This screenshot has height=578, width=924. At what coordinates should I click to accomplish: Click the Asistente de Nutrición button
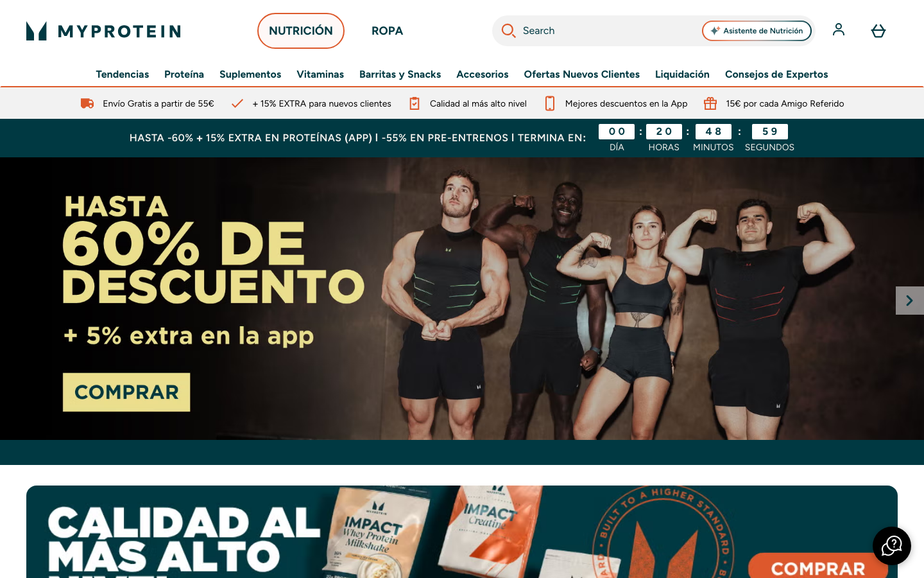757,31
